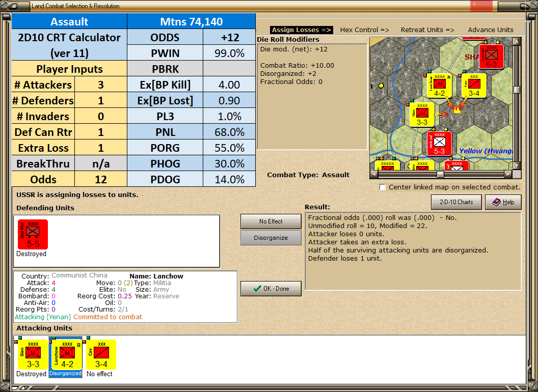538x392 pixels.
Task: Click the red 6-3 infantry counter on the map
Action: tap(491, 55)
